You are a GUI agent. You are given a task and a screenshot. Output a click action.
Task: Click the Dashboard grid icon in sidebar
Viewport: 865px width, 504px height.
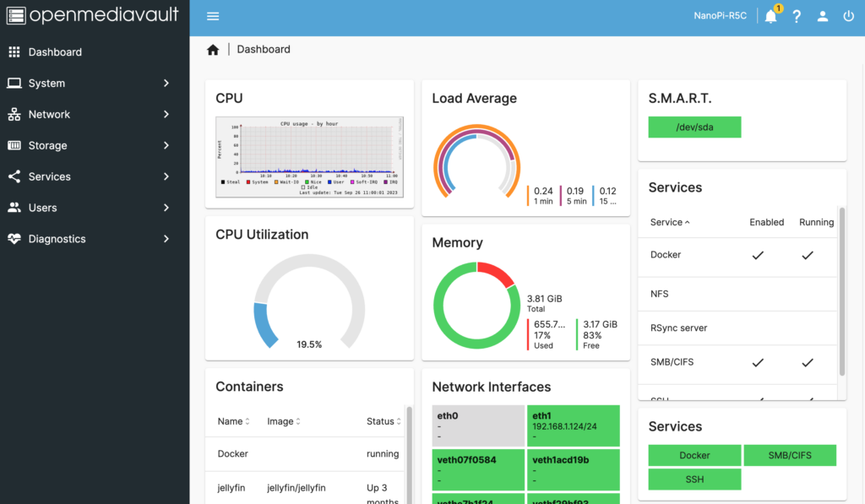click(x=14, y=52)
